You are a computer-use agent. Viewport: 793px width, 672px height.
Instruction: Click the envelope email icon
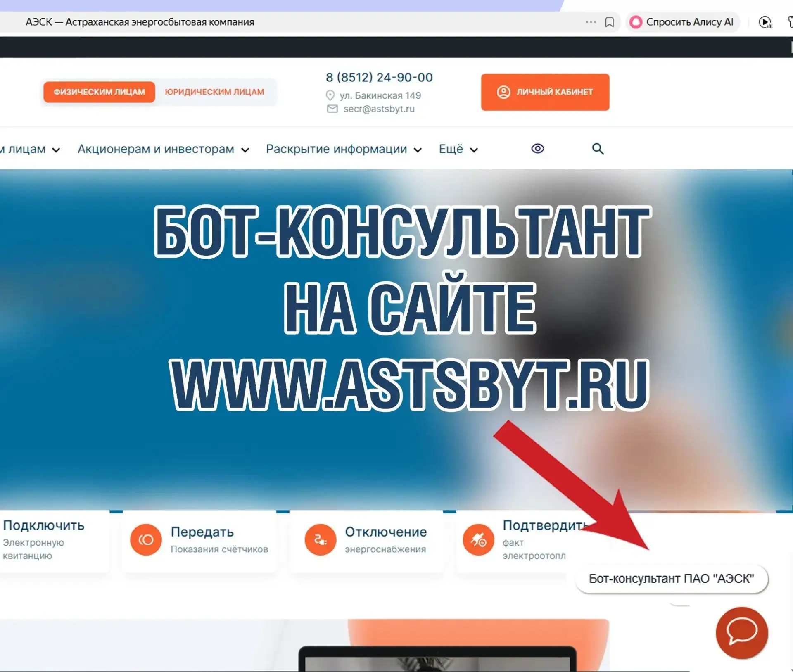pyautogui.click(x=332, y=109)
